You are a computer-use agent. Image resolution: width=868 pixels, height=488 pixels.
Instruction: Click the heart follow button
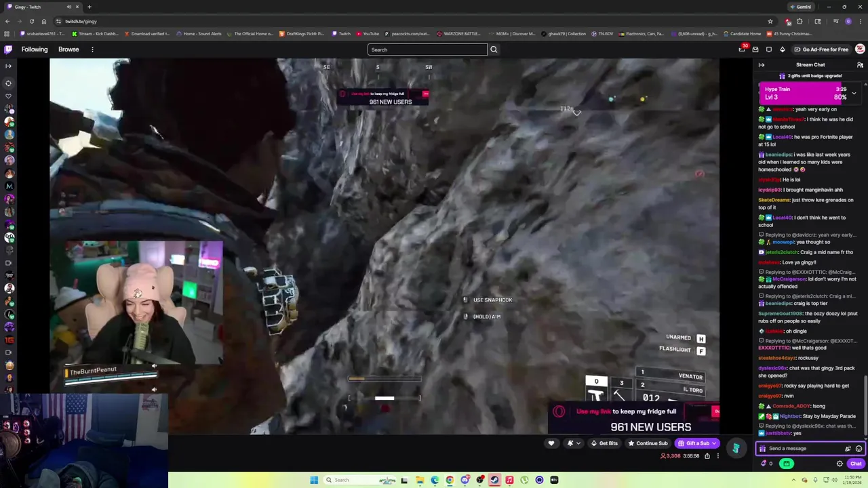[x=551, y=443]
